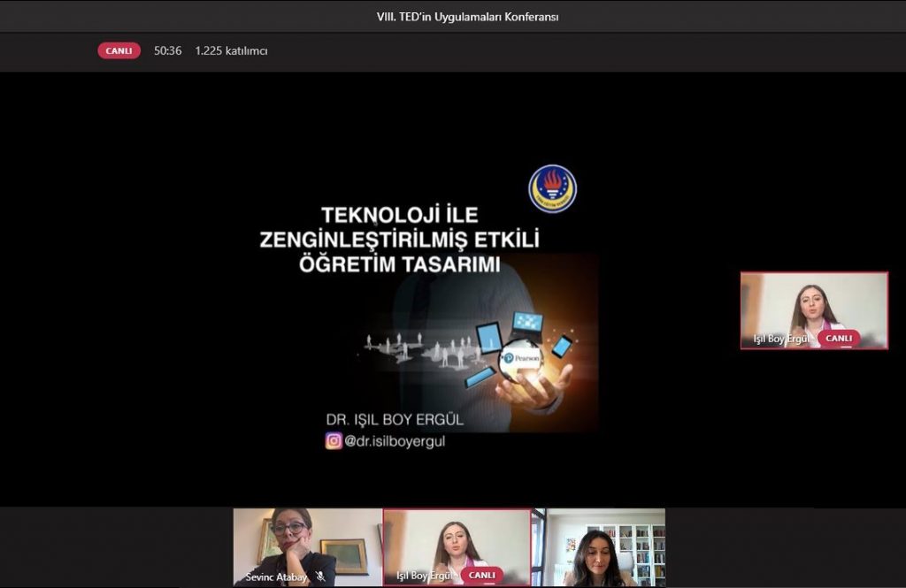Click the @dr.isilboyergul handle on the slide

point(395,441)
